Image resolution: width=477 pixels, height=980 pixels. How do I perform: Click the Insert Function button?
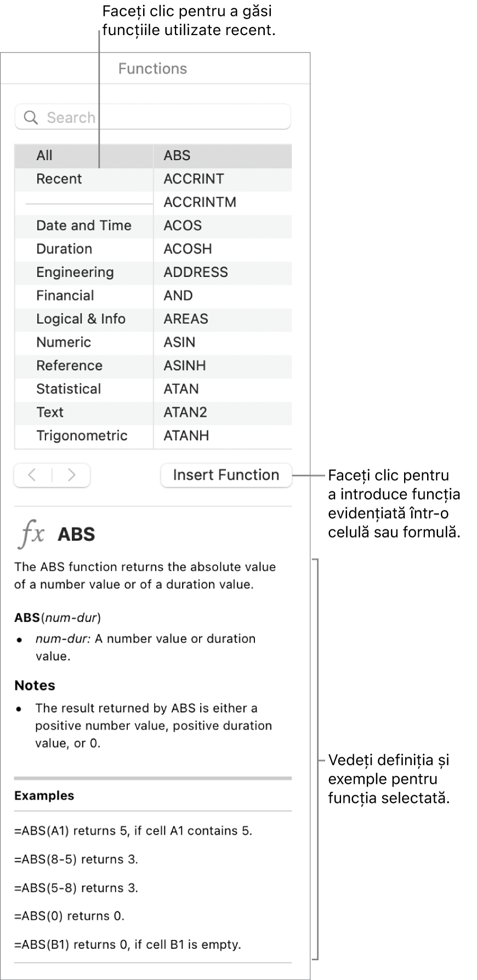[226, 475]
